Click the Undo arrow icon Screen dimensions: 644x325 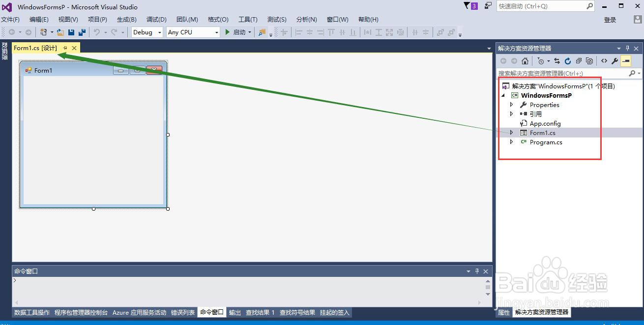[96, 32]
